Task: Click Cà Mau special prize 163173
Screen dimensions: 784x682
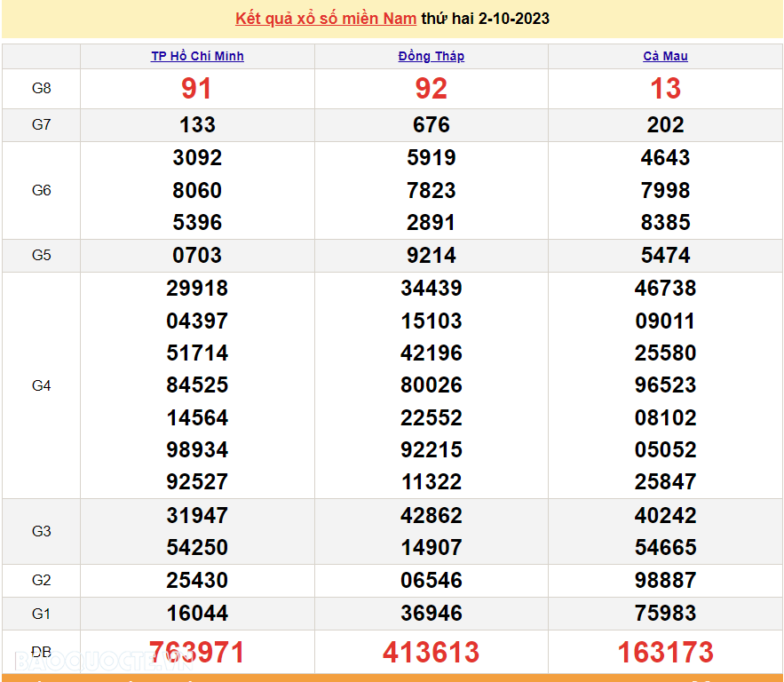Action: 665,653
